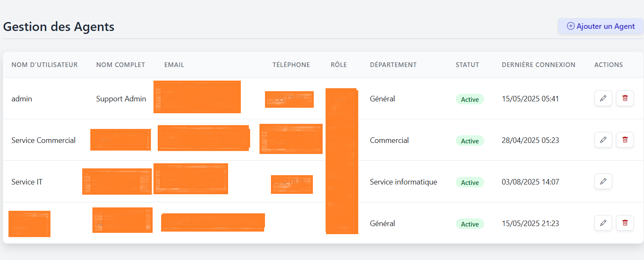The width and height of the screenshot is (644, 260).
Task: Toggle Active status for Service IT
Action: [470, 182]
